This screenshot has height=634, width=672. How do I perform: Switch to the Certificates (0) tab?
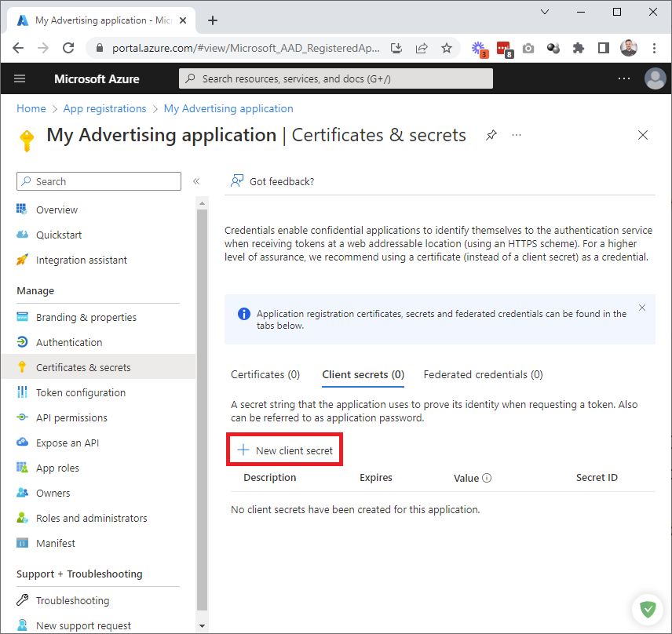265,374
